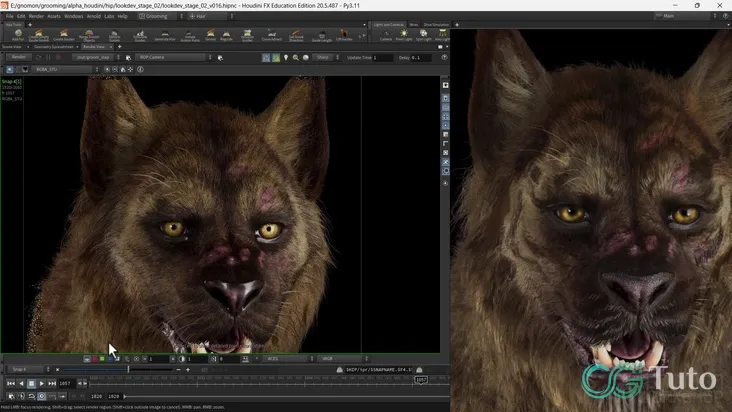Open the sRGB display dropdown
732x412 pixels.
point(343,359)
